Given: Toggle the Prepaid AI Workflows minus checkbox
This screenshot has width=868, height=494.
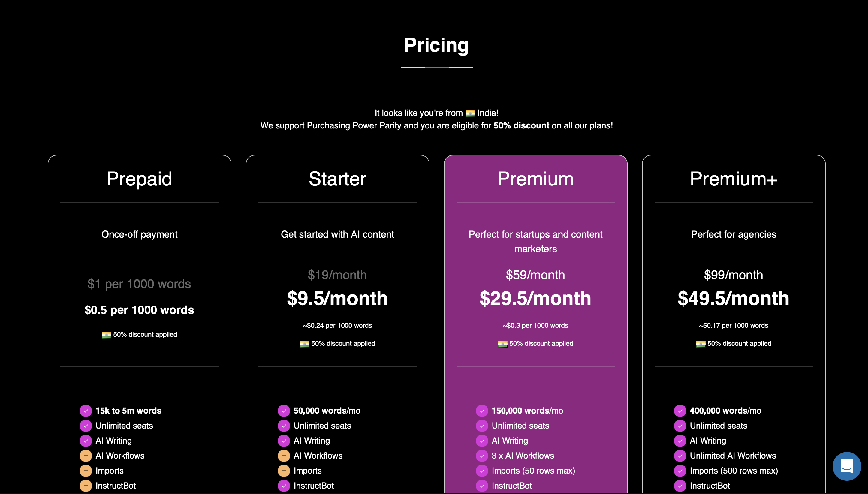Looking at the screenshot, I should pyautogui.click(x=86, y=455).
